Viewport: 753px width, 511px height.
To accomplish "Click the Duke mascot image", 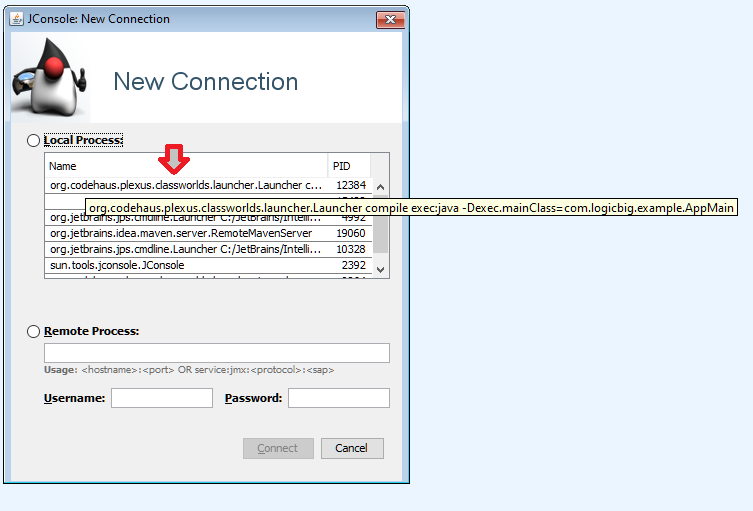I will (50, 78).
